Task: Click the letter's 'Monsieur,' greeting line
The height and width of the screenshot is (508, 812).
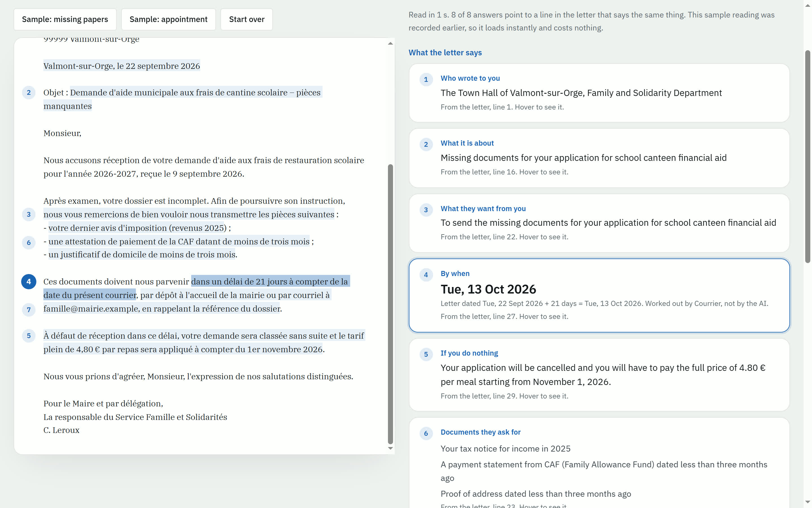Action: (62, 133)
